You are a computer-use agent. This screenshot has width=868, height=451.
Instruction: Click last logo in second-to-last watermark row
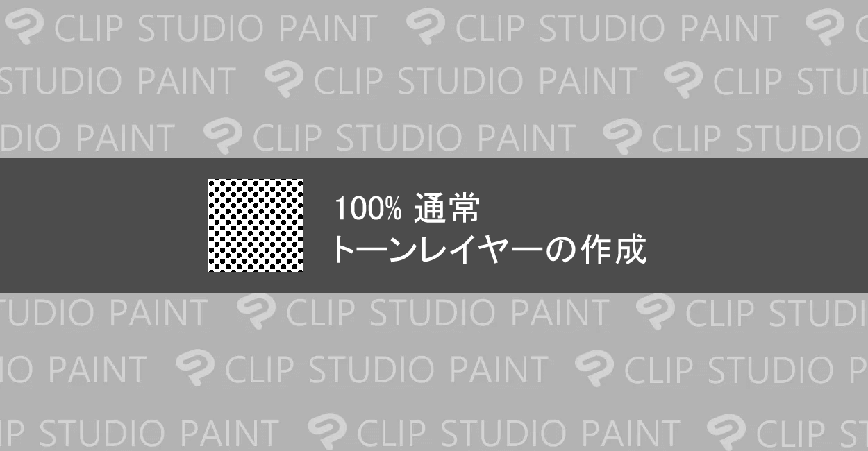(x=596, y=368)
